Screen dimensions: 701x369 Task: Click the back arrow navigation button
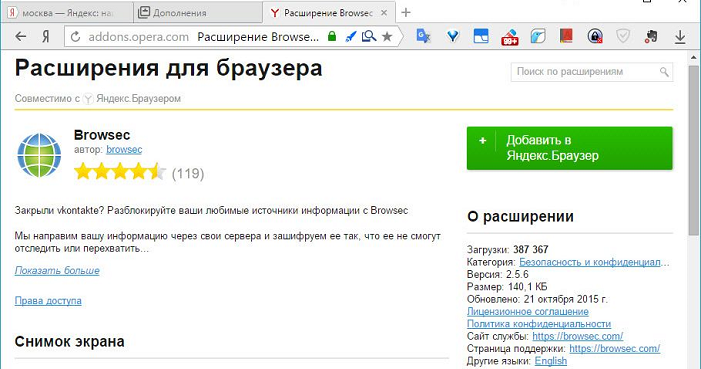point(21,36)
